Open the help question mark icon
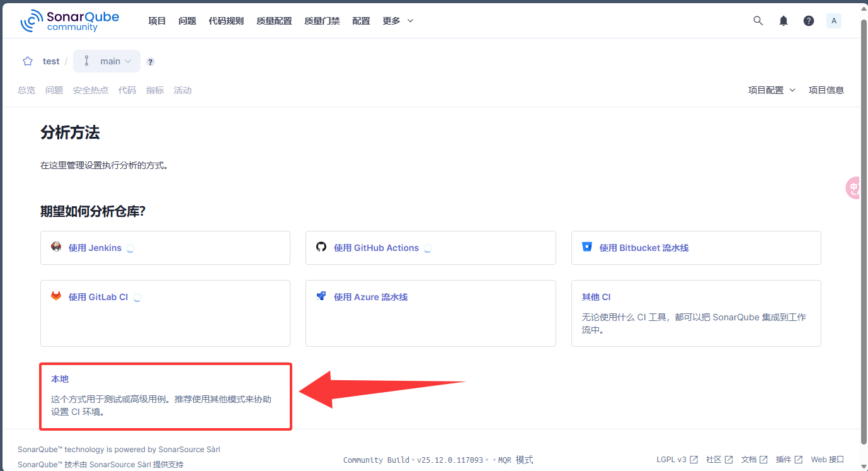The image size is (868, 471). tap(809, 21)
